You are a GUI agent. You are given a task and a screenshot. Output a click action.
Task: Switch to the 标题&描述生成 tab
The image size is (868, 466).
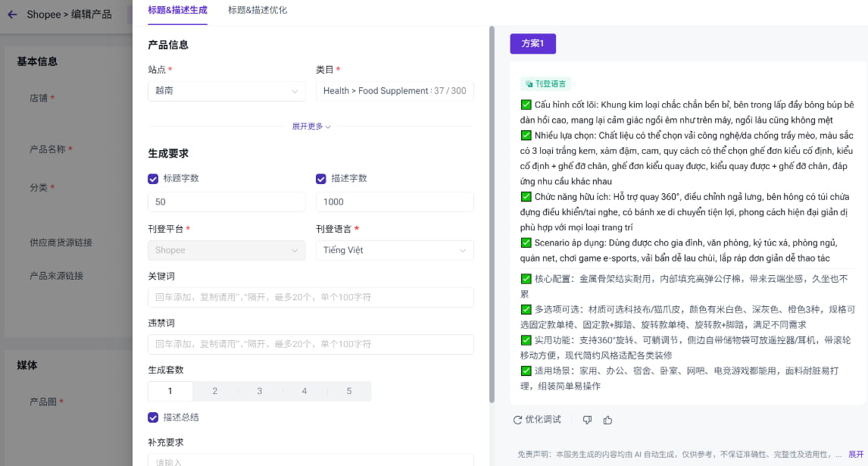coord(177,10)
